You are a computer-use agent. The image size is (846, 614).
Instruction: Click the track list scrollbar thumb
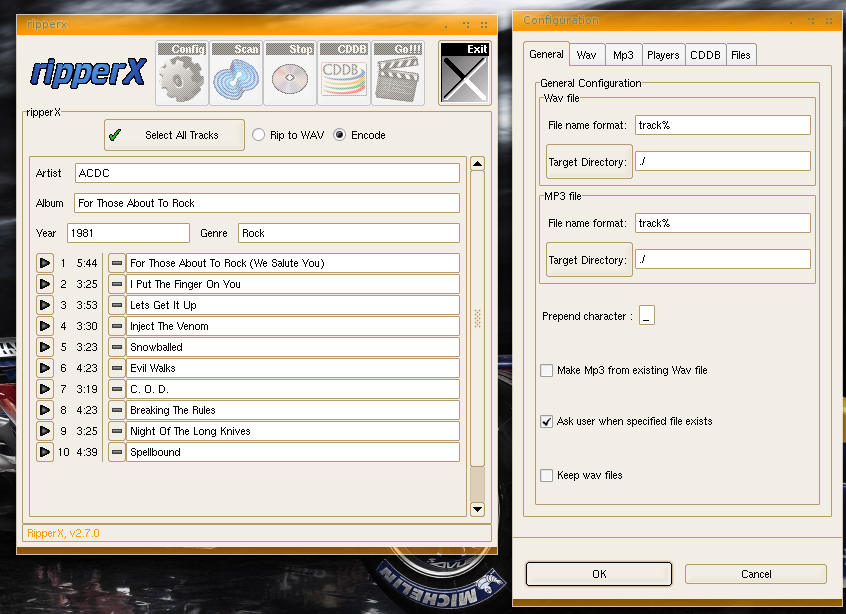(x=477, y=319)
